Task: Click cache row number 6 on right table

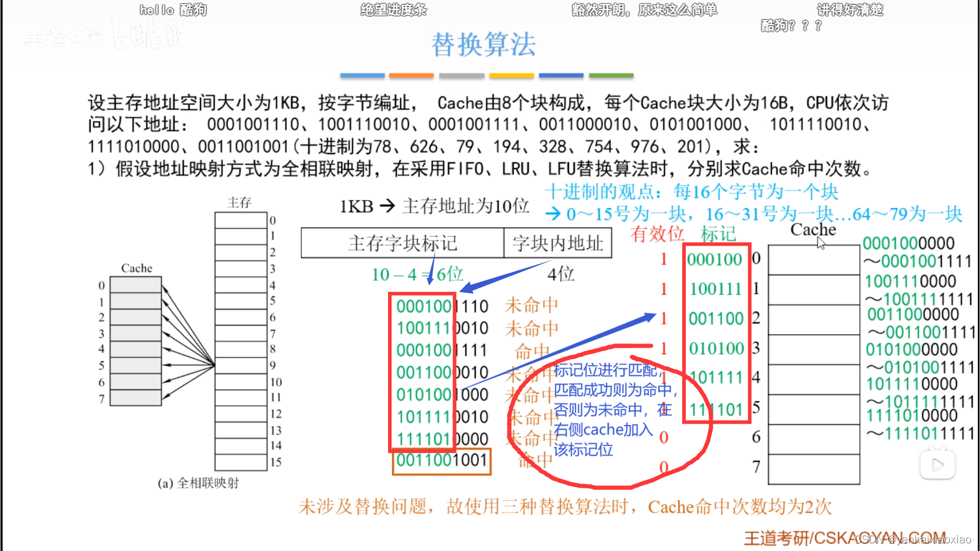Action: point(756,437)
